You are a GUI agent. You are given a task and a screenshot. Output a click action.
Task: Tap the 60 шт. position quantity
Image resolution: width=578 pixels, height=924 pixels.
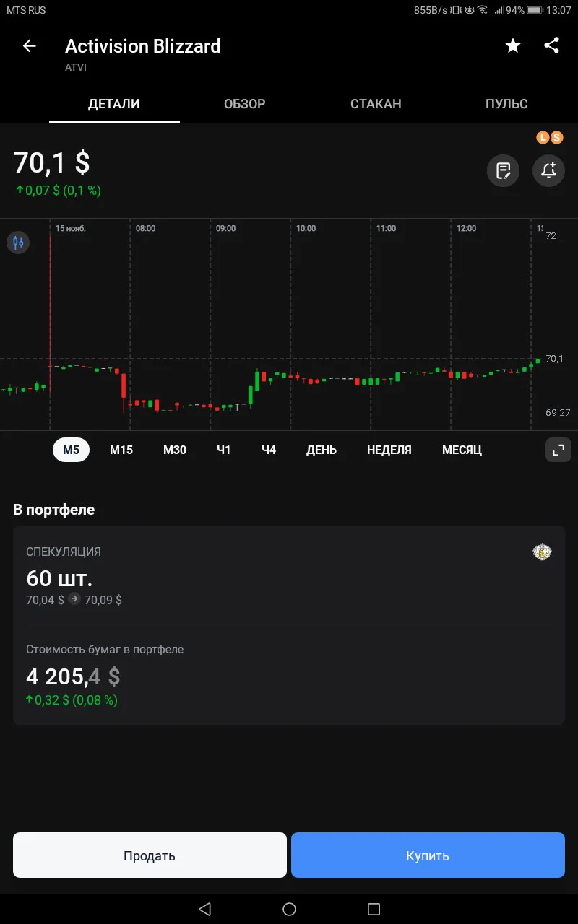point(59,578)
